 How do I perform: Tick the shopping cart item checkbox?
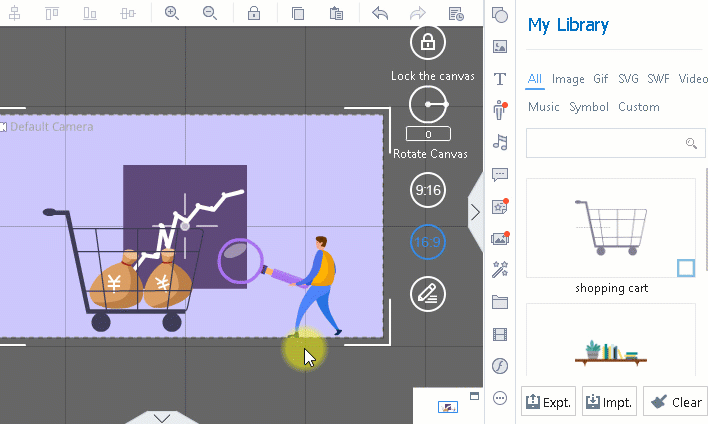click(686, 268)
